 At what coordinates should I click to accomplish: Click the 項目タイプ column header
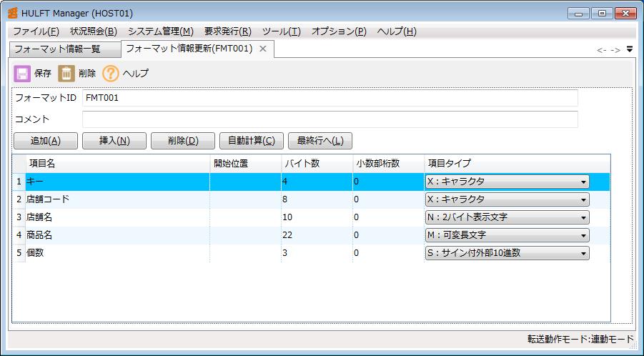tap(517, 164)
